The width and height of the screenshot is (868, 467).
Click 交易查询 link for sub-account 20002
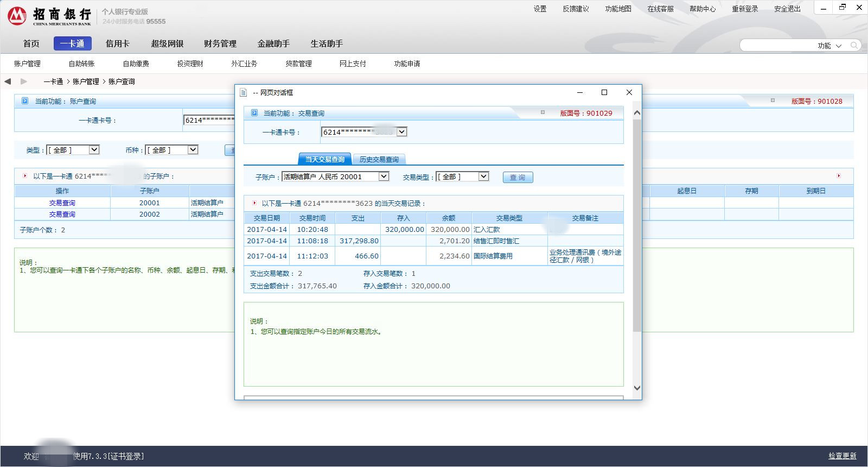click(62, 214)
